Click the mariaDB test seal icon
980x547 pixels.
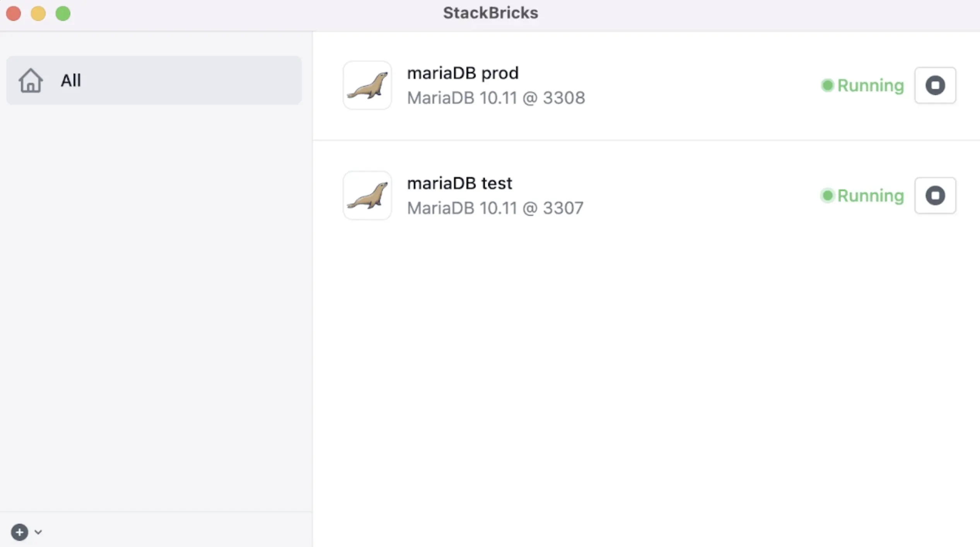(x=367, y=195)
